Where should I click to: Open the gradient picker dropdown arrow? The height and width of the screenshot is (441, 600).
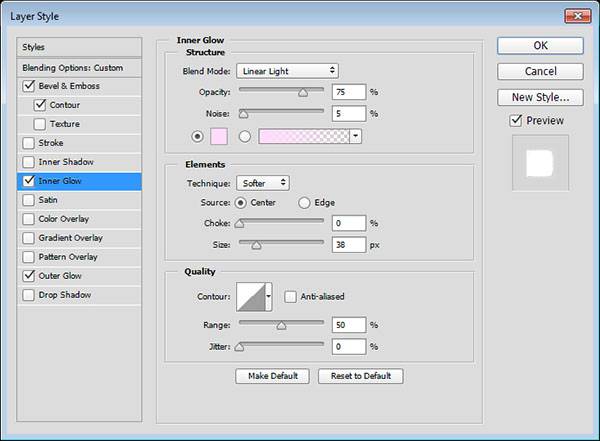coord(355,136)
